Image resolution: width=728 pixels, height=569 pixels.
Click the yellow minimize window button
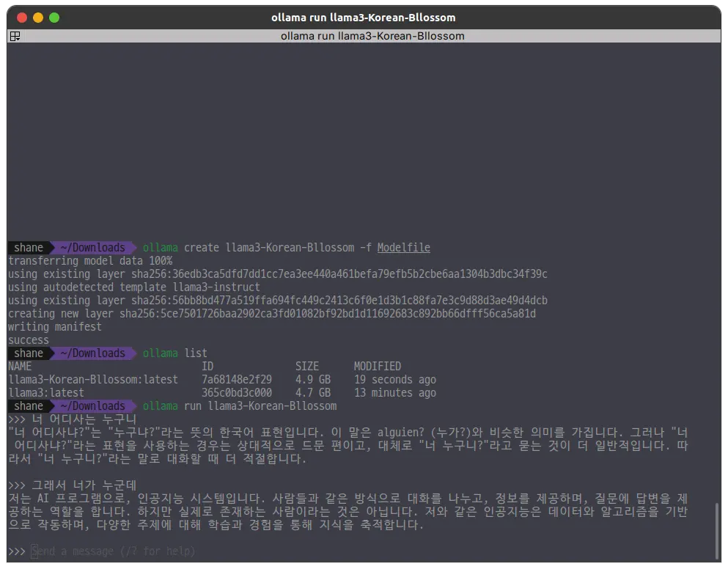[x=38, y=18]
